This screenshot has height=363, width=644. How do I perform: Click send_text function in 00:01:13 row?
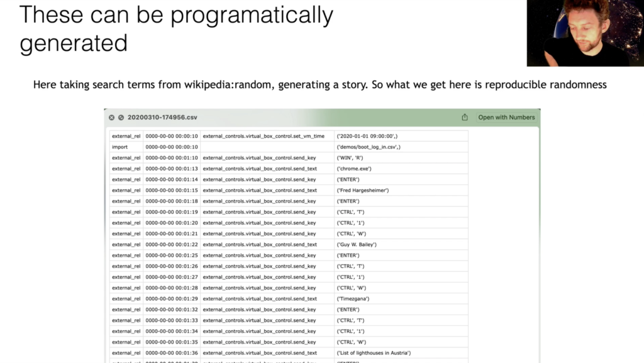(260, 169)
